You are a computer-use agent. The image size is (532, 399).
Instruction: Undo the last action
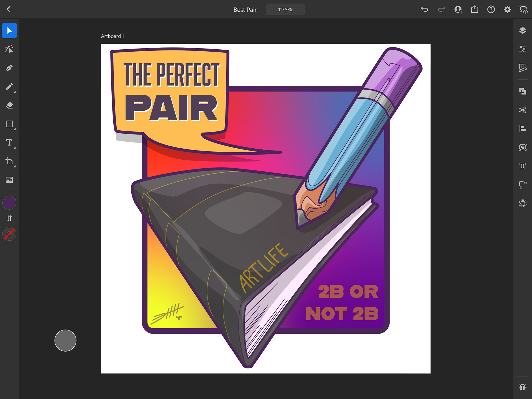click(424, 9)
